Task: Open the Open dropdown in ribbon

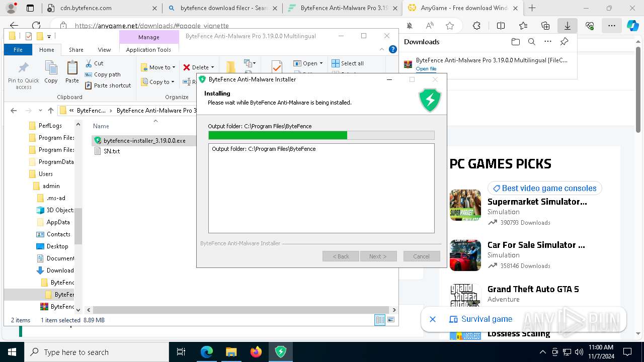Action: [x=308, y=63]
